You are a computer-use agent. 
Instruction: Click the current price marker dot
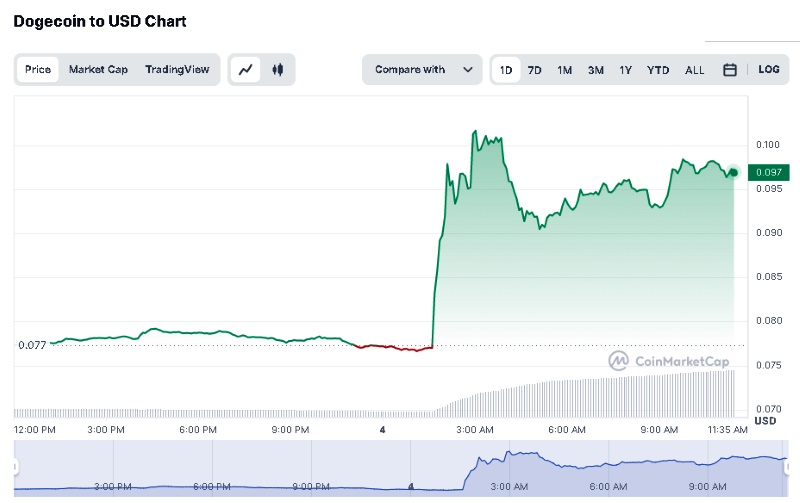734,172
